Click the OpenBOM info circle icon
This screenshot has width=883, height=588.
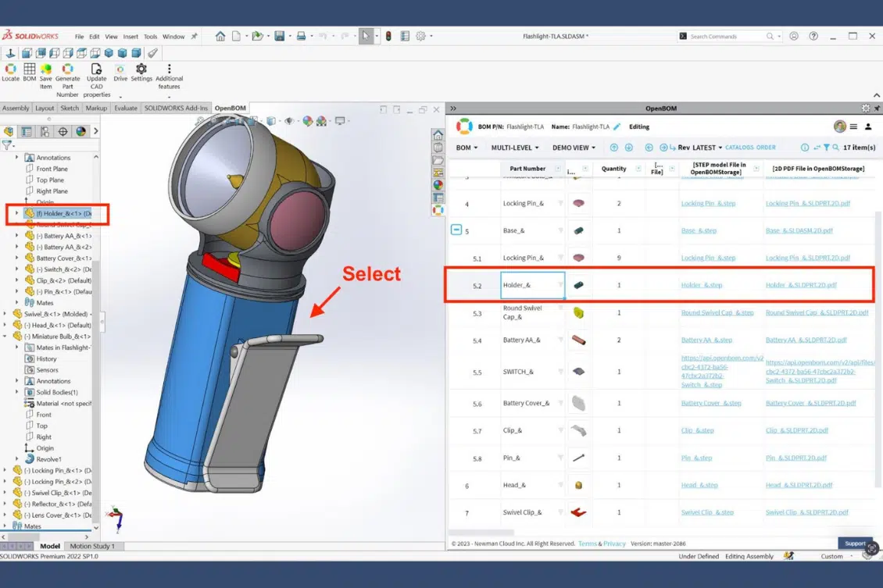pos(805,148)
